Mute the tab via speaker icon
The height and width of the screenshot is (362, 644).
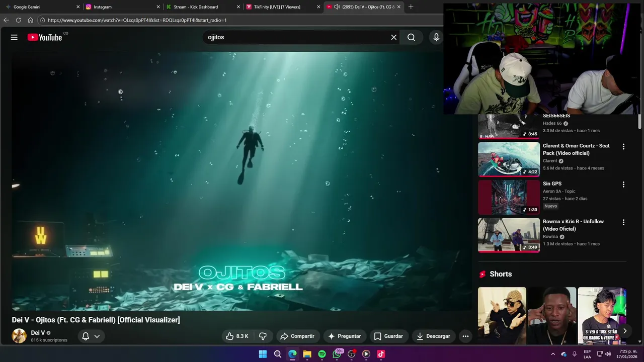337,7
